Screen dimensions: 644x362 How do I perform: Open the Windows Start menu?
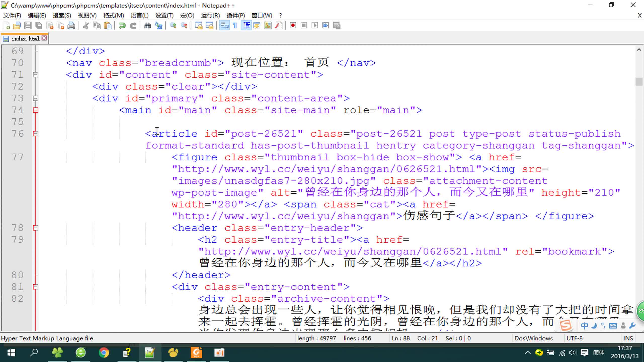[x=11, y=352]
